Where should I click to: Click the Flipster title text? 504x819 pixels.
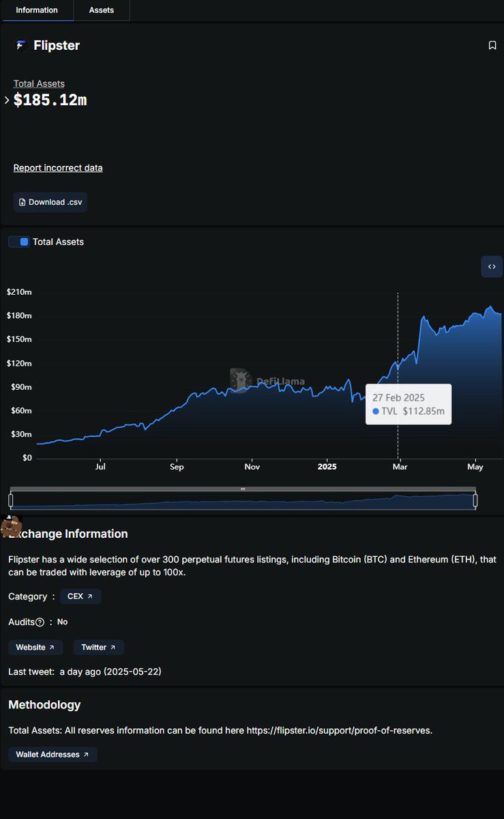57,46
